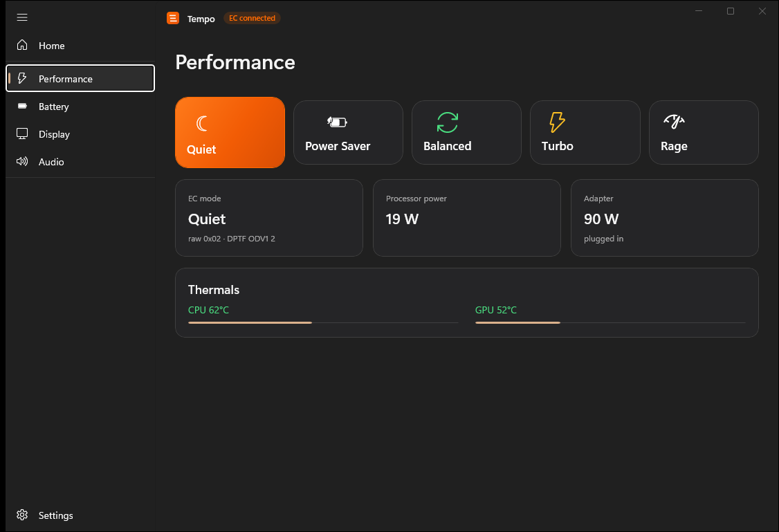
Task: Click the EC mode card
Action: [x=269, y=217]
